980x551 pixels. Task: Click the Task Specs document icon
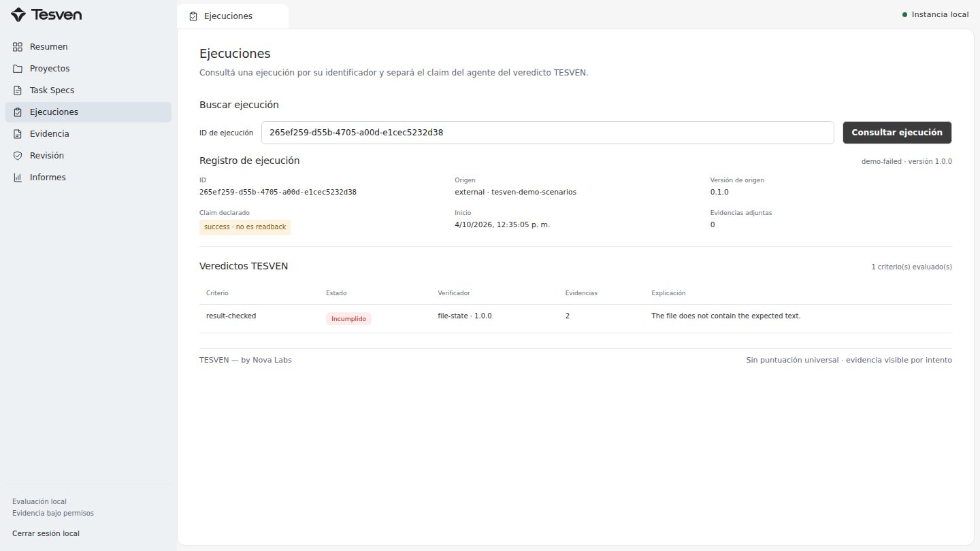[18, 90]
